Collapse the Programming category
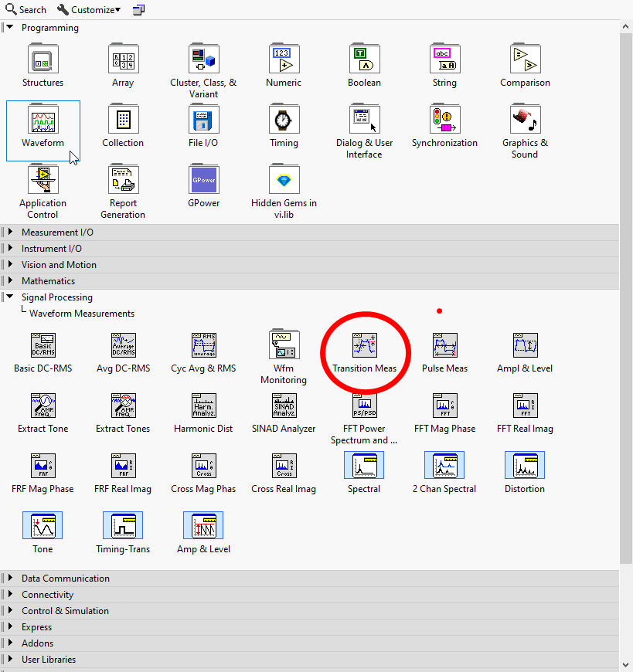The width and height of the screenshot is (633, 672). tap(10, 28)
